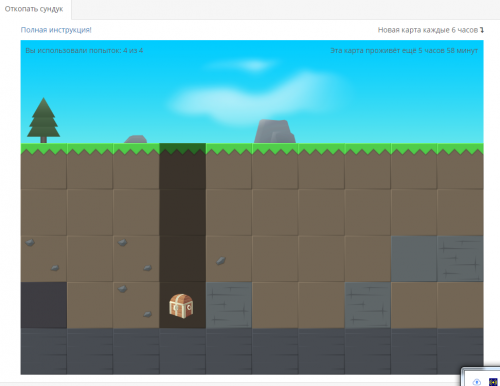Dig the smooth grey stone tile without cracks
Screen dimensions: 500x386
[x=414, y=259]
